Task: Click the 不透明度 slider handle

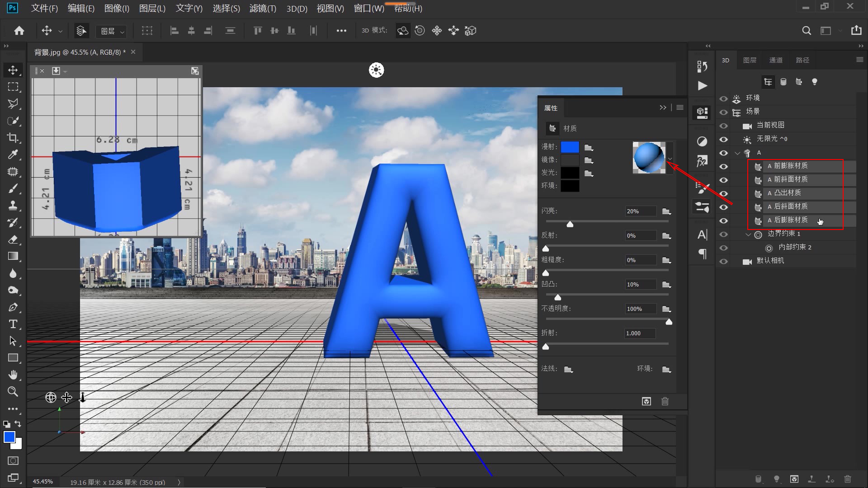Action: coord(669,322)
